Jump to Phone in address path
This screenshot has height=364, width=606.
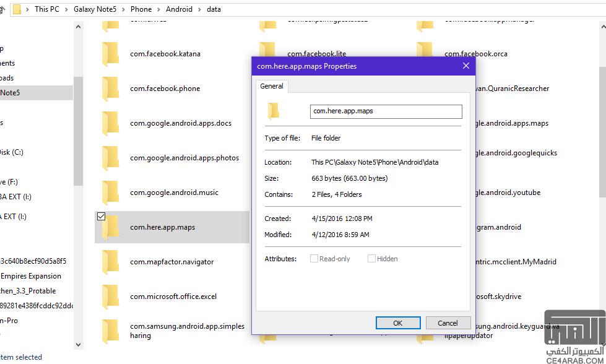141,9
